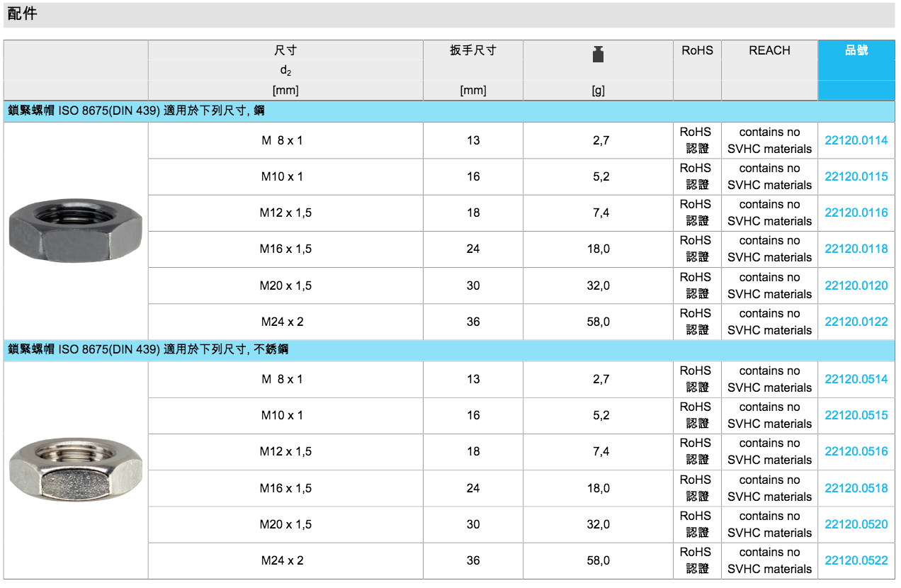Open part number 22120.0114 link
The height and width of the screenshot is (588, 901).
tap(856, 140)
